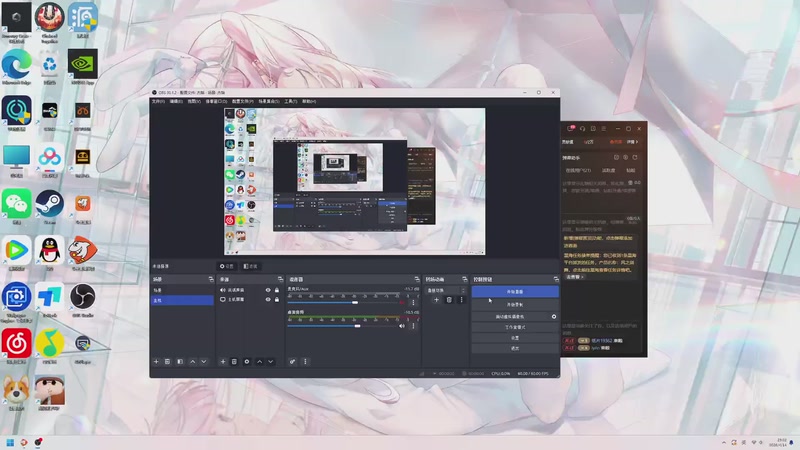Screen dimensions: 800x450
Task: Open the Audio Mixer bottom toolbar three-dot menu
Action: pyautogui.click(x=305, y=362)
